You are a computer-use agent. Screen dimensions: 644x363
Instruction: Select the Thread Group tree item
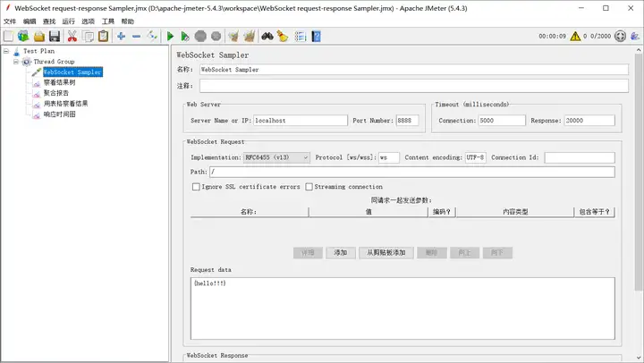point(54,62)
